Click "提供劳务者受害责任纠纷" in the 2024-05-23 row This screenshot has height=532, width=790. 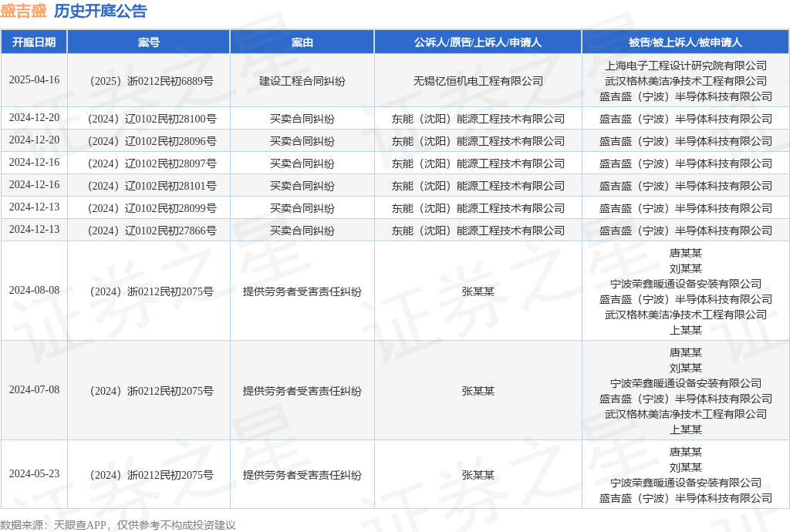[302, 475]
